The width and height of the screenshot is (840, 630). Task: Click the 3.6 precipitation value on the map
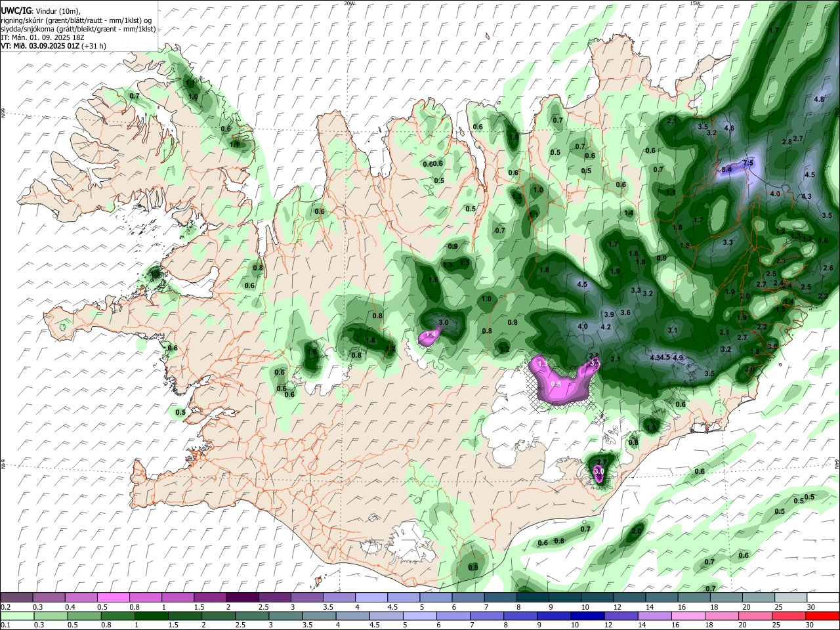coord(625,312)
